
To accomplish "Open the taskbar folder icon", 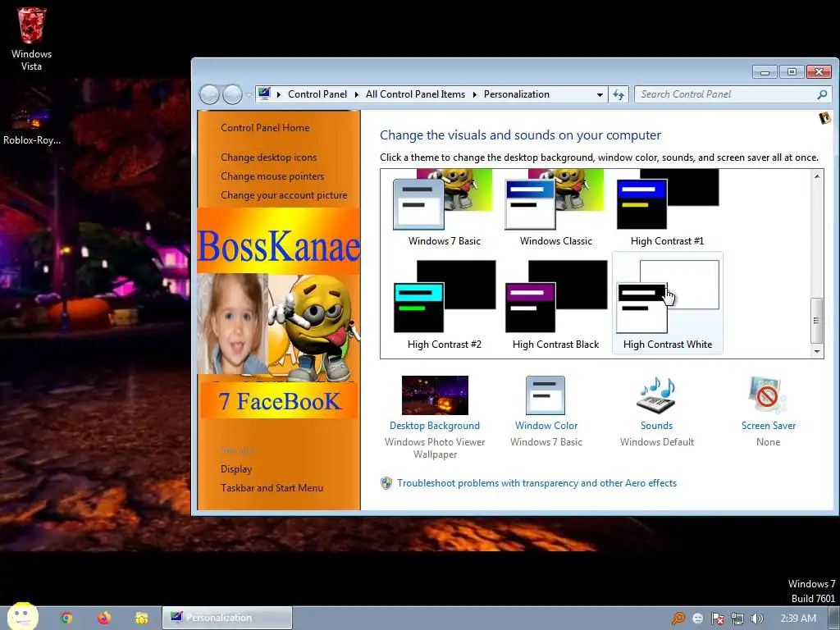I will coord(141,619).
